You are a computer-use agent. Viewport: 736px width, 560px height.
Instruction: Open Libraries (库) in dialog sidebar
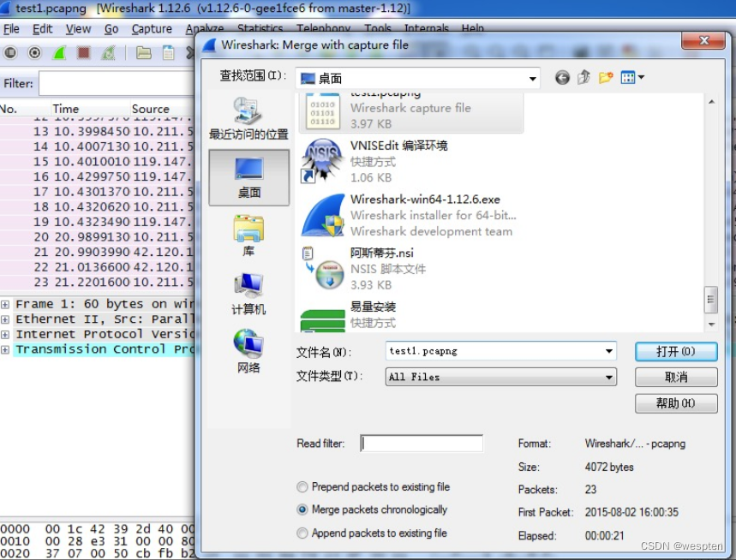click(248, 235)
